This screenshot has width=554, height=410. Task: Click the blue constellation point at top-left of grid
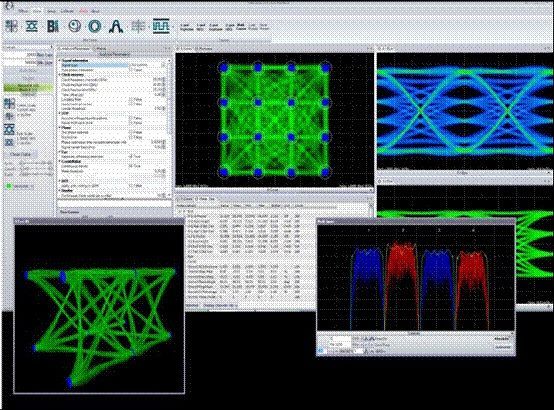(x=223, y=67)
